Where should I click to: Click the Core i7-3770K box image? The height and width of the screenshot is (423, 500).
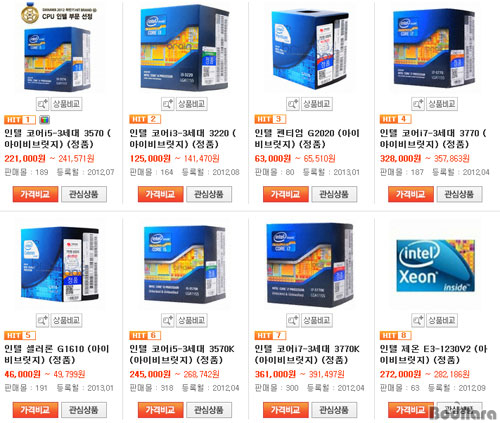pyautogui.click(x=310, y=265)
